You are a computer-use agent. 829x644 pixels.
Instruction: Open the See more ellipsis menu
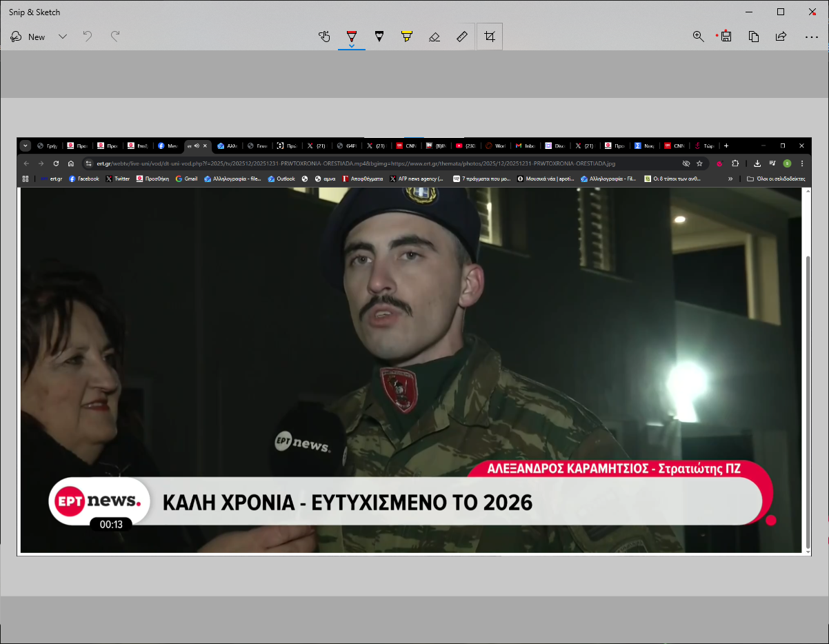(x=811, y=37)
